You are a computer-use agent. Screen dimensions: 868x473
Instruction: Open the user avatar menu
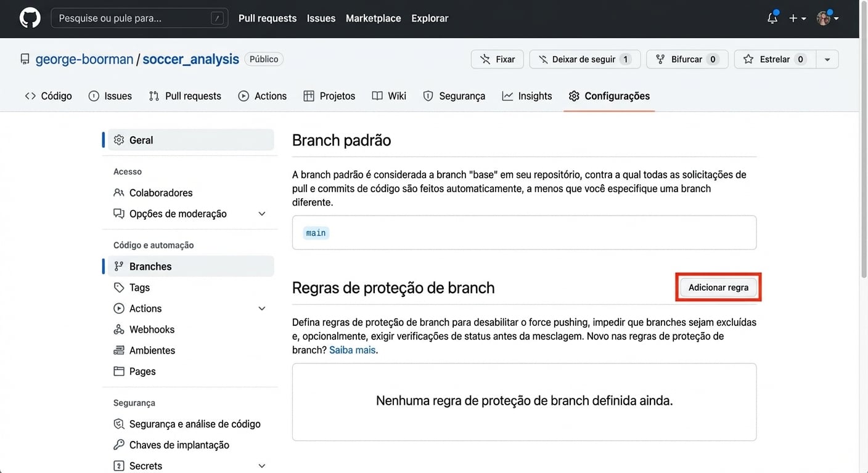coord(827,18)
